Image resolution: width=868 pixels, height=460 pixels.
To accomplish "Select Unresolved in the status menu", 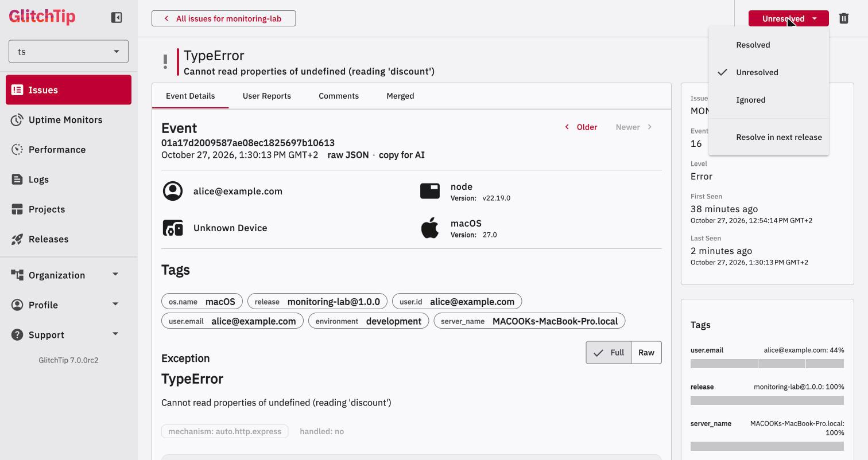I will (x=769, y=72).
